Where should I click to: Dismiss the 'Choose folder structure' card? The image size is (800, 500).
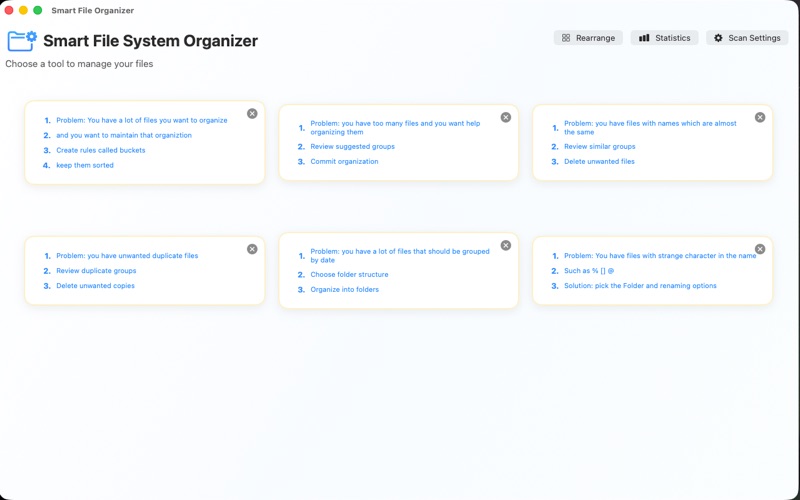click(x=506, y=245)
